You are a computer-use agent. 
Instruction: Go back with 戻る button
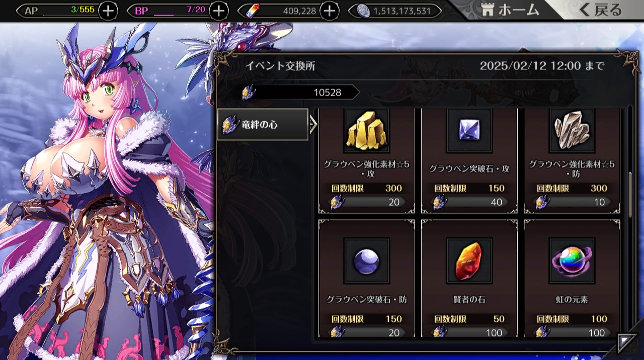point(601,10)
